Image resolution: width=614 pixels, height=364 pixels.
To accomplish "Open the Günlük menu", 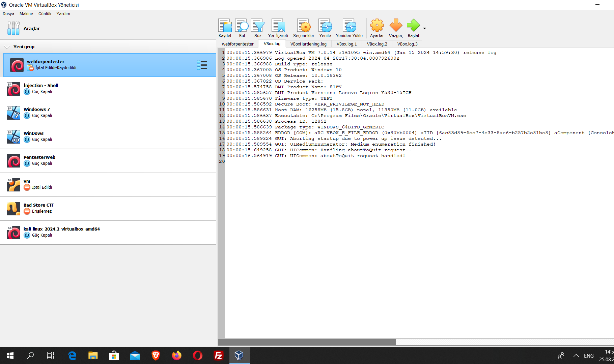I will [45, 14].
